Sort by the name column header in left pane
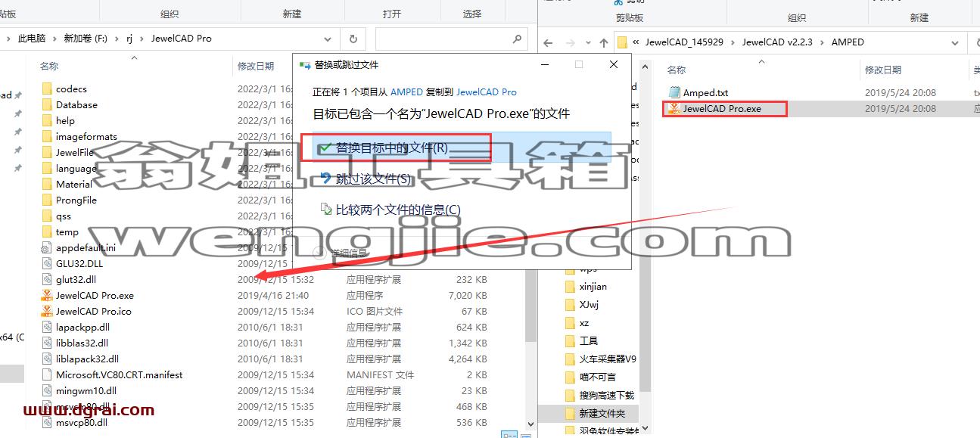980x438 pixels. coord(49,67)
